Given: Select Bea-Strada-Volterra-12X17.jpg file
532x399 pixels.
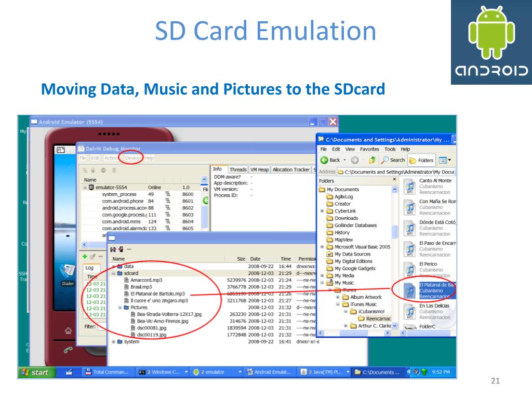Looking at the screenshot, I should click(x=169, y=314).
